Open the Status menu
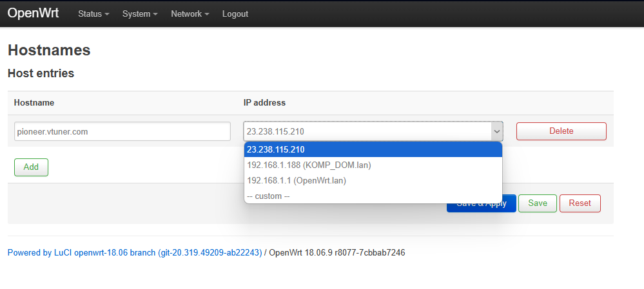Screen dimensions: 644x289 click(93, 14)
